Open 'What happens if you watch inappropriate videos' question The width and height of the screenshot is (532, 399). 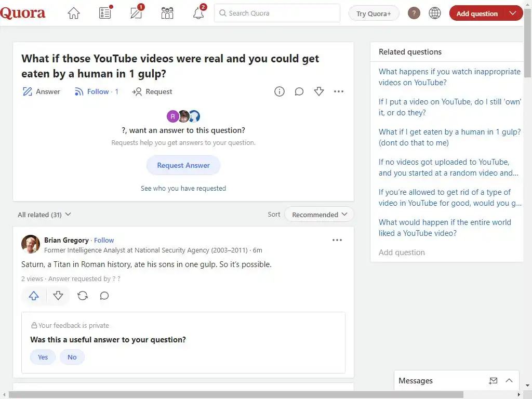click(449, 77)
